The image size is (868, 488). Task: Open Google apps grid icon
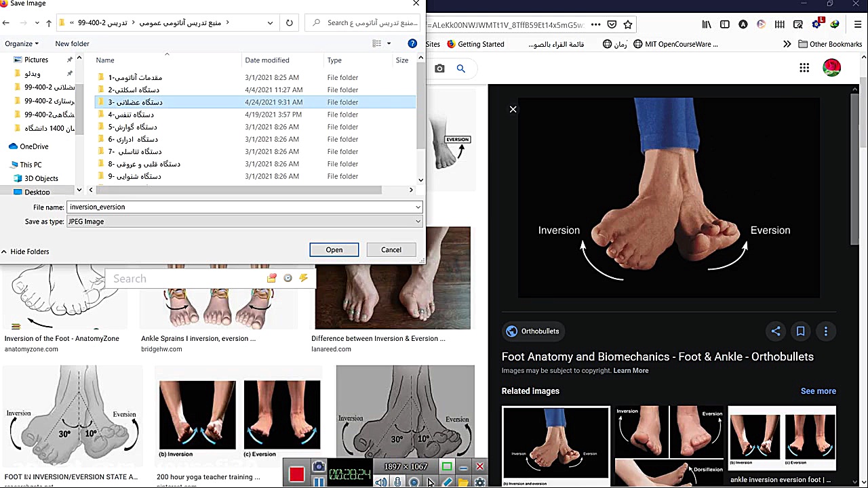tap(804, 68)
